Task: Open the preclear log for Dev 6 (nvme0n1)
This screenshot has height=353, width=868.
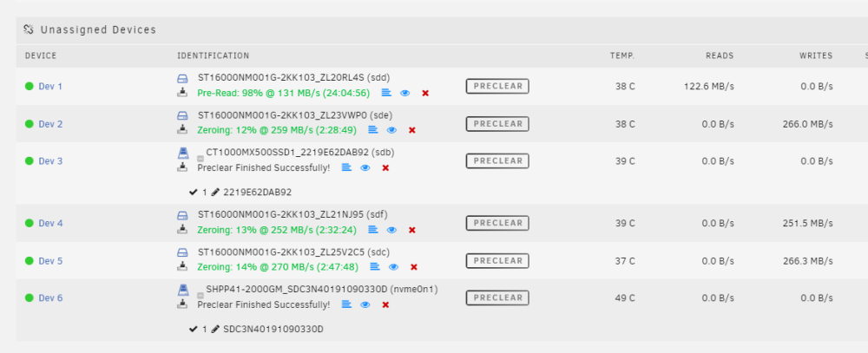Action: point(346,304)
